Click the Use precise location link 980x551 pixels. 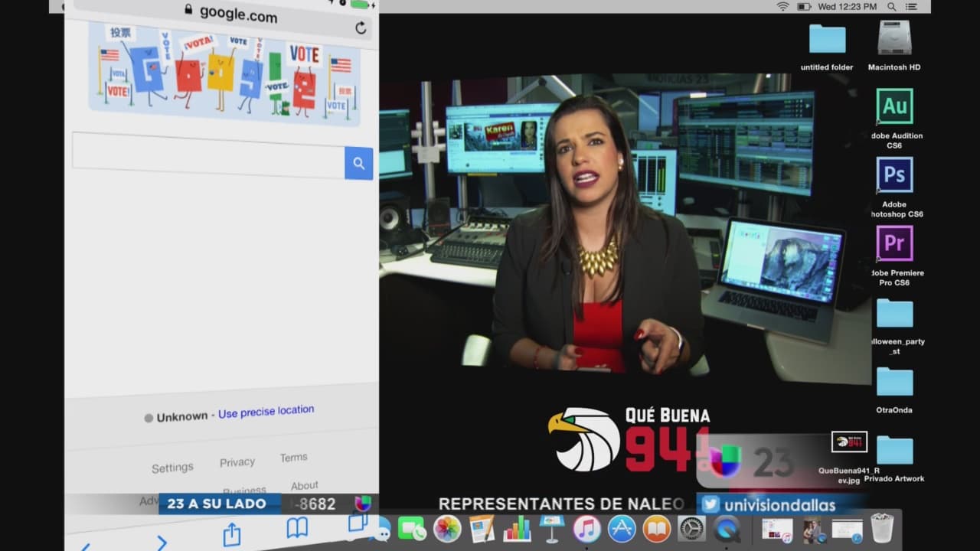pyautogui.click(x=266, y=412)
